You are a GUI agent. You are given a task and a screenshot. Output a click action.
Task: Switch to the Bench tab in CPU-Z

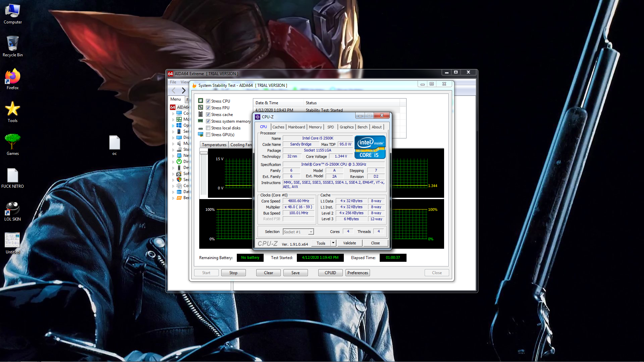(x=362, y=127)
